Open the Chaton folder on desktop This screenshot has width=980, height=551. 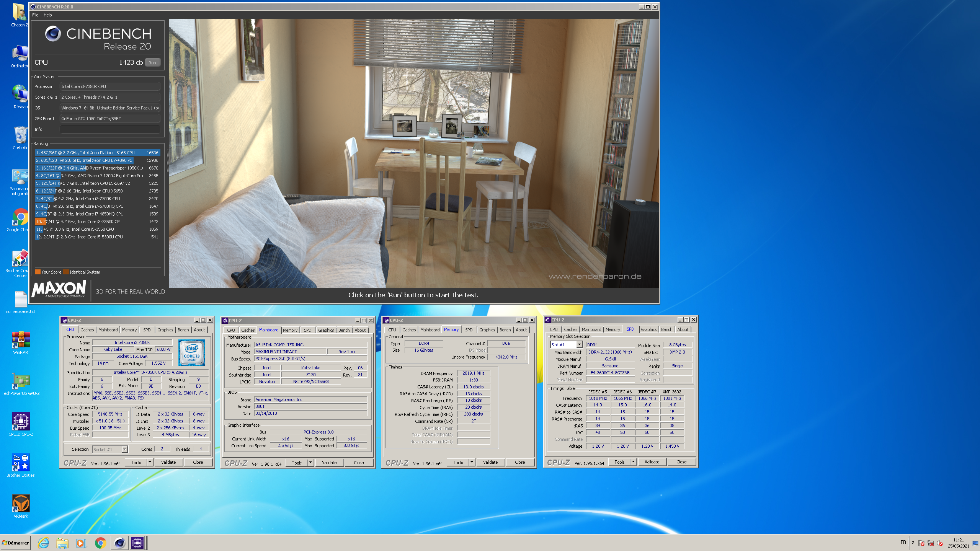(20, 15)
